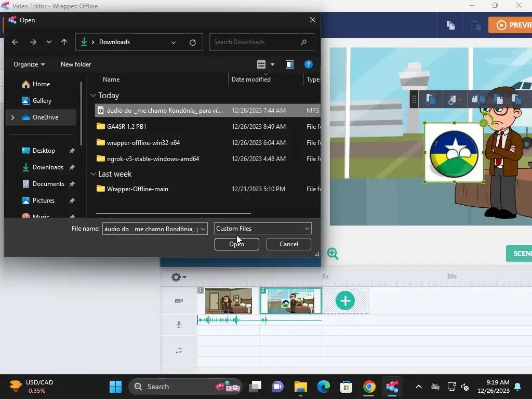
Task: Open the view options dropdown arrow
Action: coord(272,64)
